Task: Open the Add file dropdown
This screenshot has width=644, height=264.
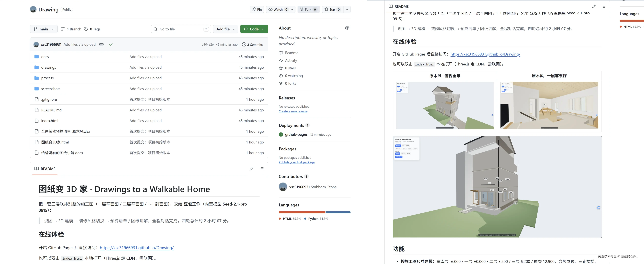Action: click(225, 29)
